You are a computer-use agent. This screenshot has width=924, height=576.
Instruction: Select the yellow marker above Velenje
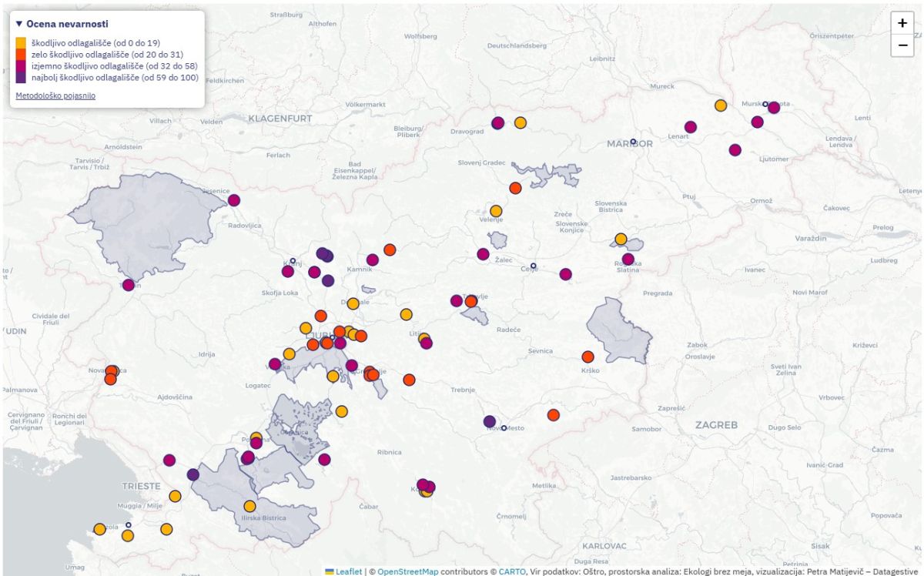(496, 211)
